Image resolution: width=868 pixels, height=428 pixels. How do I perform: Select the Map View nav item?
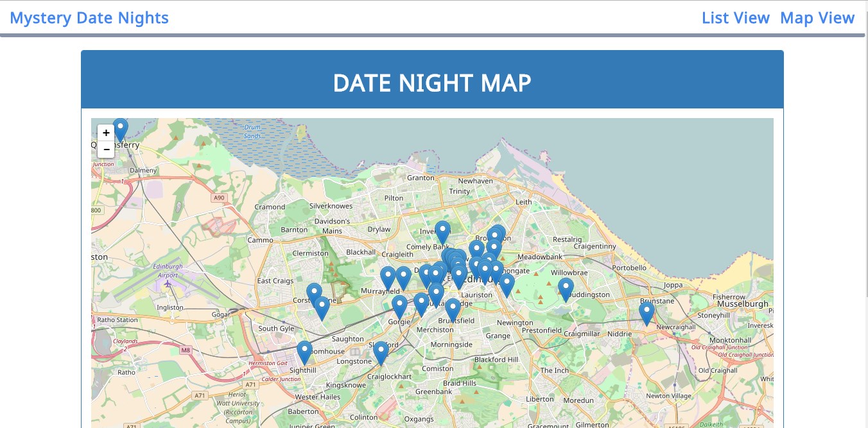pyautogui.click(x=817, y=17)
